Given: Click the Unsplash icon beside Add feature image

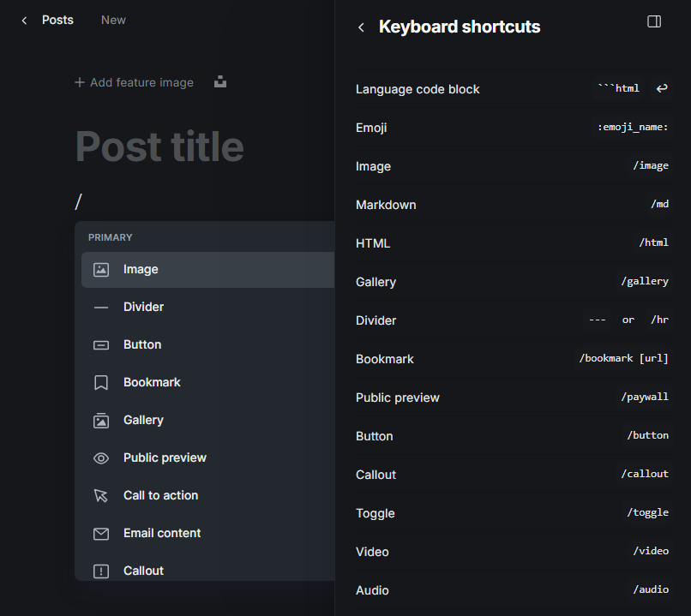Looking at the screenshot, I should 220,82.
